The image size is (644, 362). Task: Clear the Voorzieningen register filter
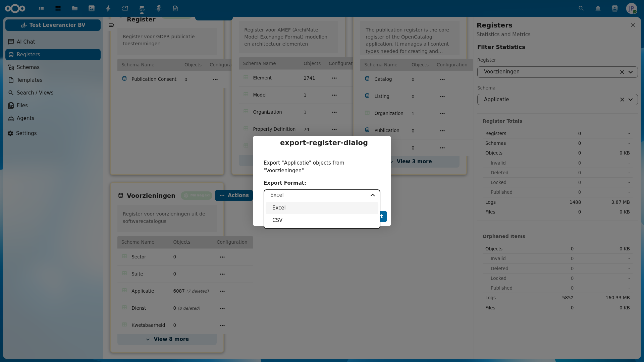[622, 72]
